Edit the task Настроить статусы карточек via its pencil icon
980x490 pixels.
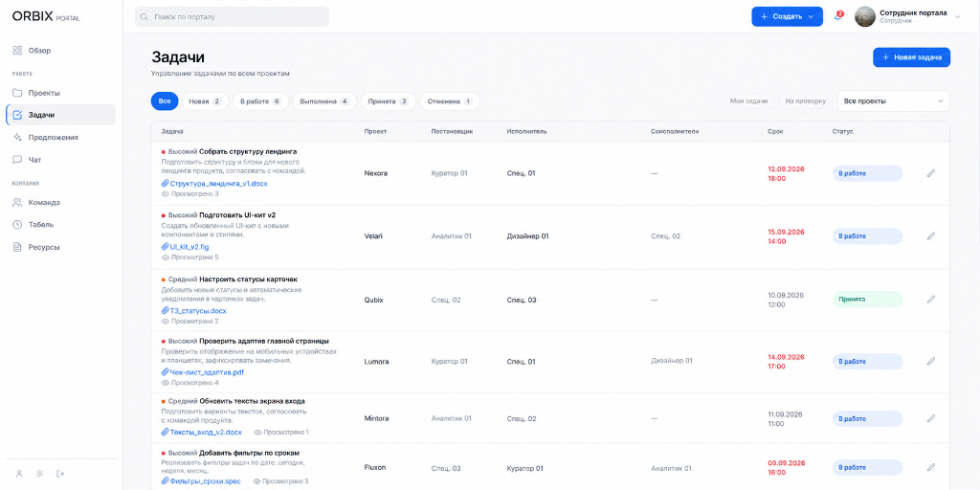click(x=930, y=300)
